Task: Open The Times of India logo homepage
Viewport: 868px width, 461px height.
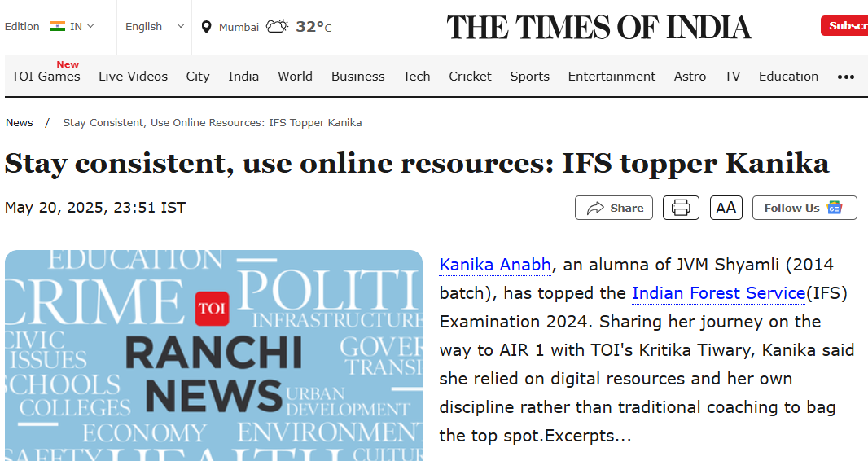Action: 598,27
